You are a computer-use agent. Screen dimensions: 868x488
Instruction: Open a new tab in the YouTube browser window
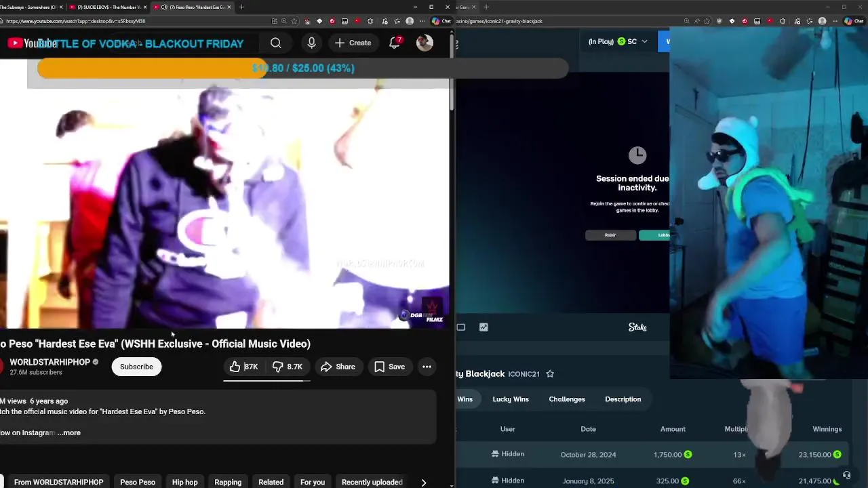(x=241, y=7)
